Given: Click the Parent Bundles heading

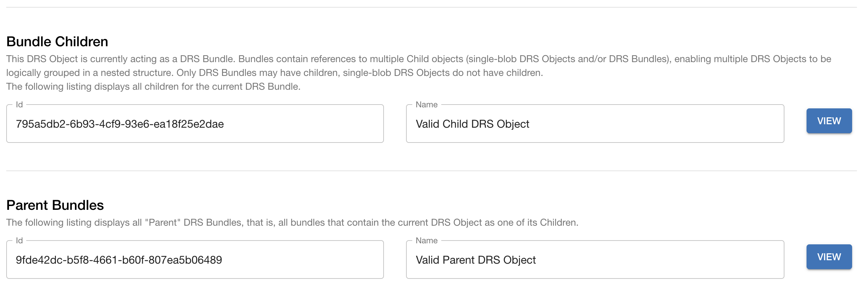Looking at the screenshot, I should coord(55,205).
